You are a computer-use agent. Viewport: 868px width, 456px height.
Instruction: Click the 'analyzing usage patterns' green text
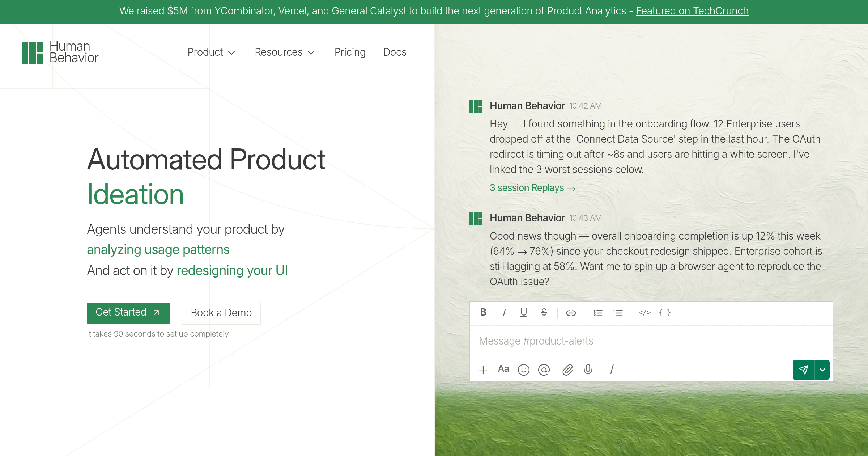(x=158, y=250)
